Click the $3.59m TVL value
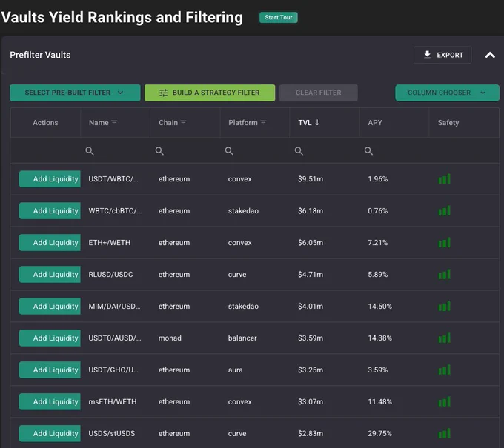Image resolution: width=504 pixels, height=448 pixels. [311, 338]
